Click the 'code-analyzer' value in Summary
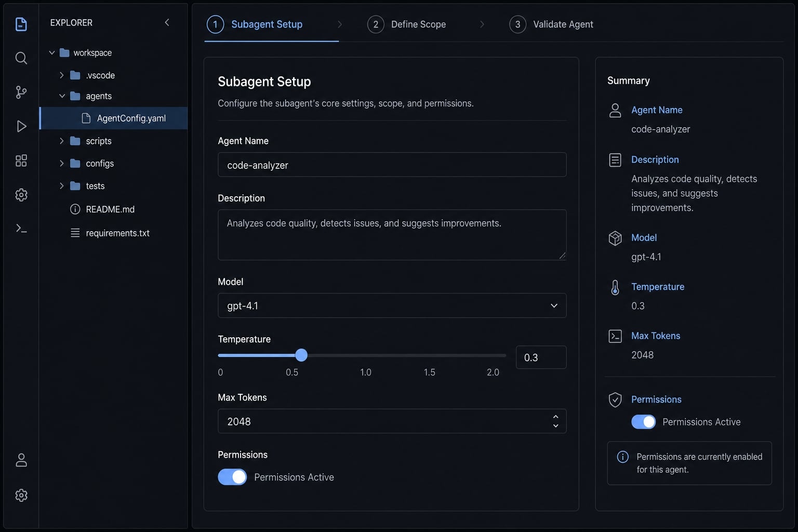 click(x=660, y=129)
